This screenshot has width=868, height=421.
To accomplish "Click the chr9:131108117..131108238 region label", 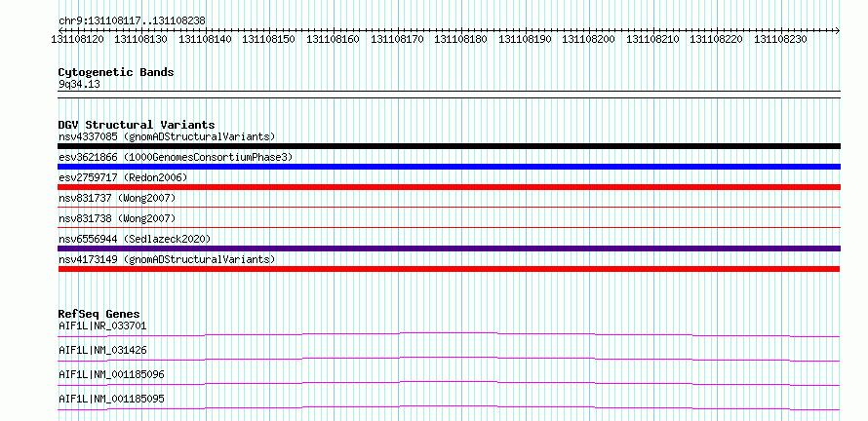I will click(132, 20).
